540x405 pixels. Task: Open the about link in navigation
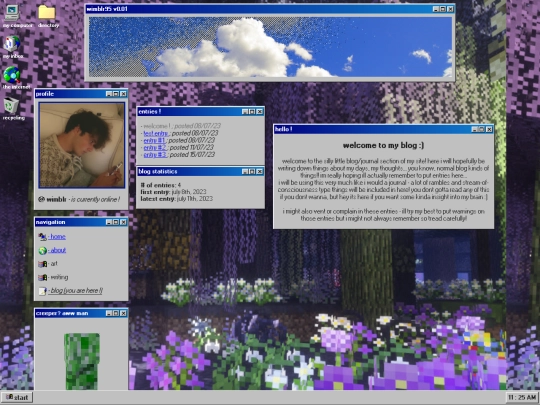point(57,250)
